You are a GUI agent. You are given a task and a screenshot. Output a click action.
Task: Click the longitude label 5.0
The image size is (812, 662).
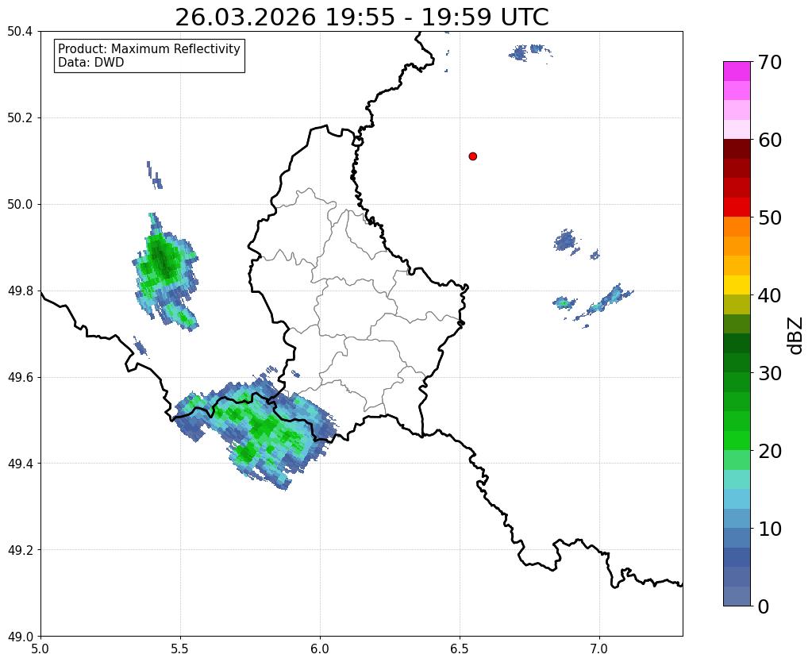[40, 649]
